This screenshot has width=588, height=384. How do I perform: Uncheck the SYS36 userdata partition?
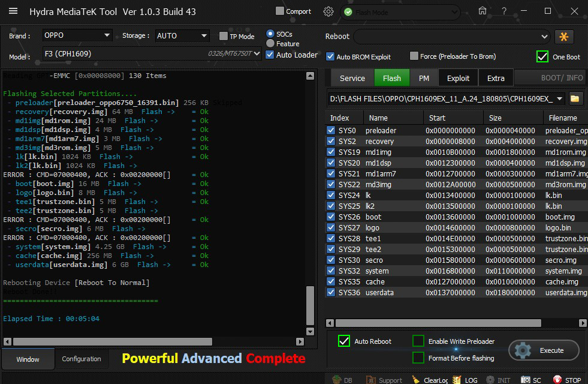point(331,292)
